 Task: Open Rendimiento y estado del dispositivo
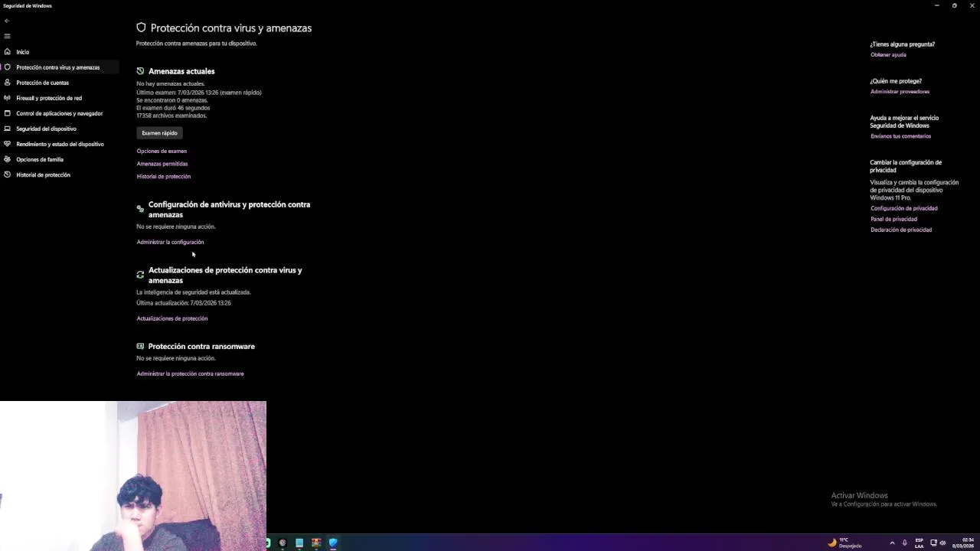(60, 144)
